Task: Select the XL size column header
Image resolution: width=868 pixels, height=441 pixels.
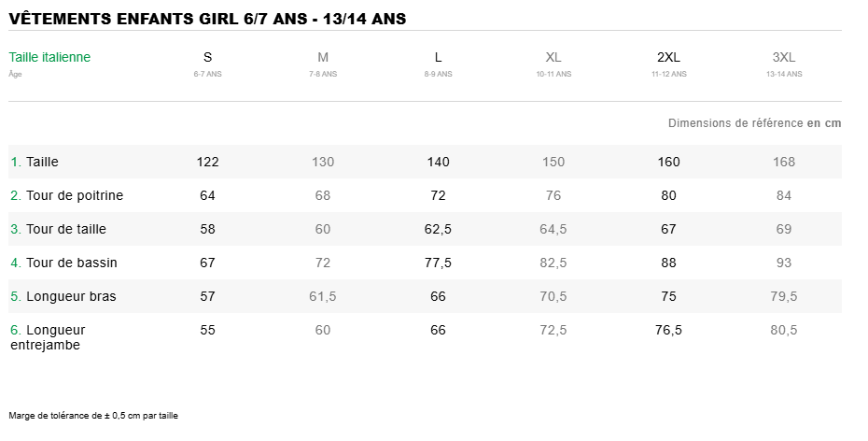Action: [553, 58]
